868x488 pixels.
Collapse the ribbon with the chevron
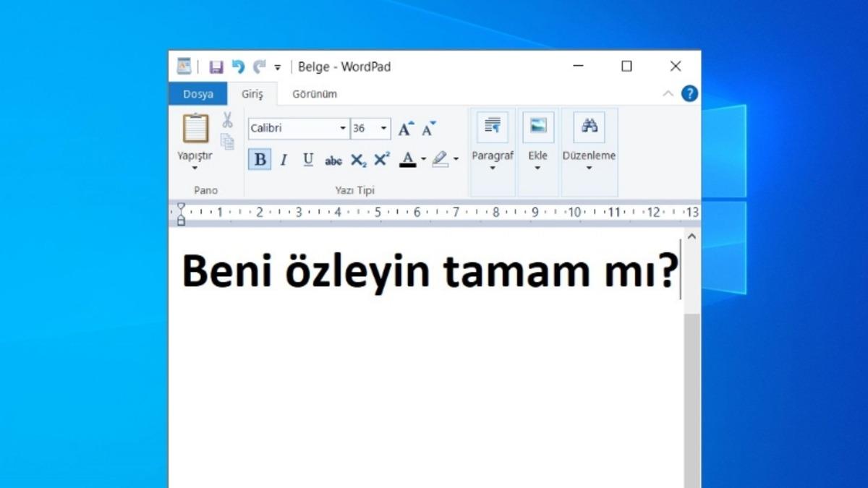click(x=668, y=94)
